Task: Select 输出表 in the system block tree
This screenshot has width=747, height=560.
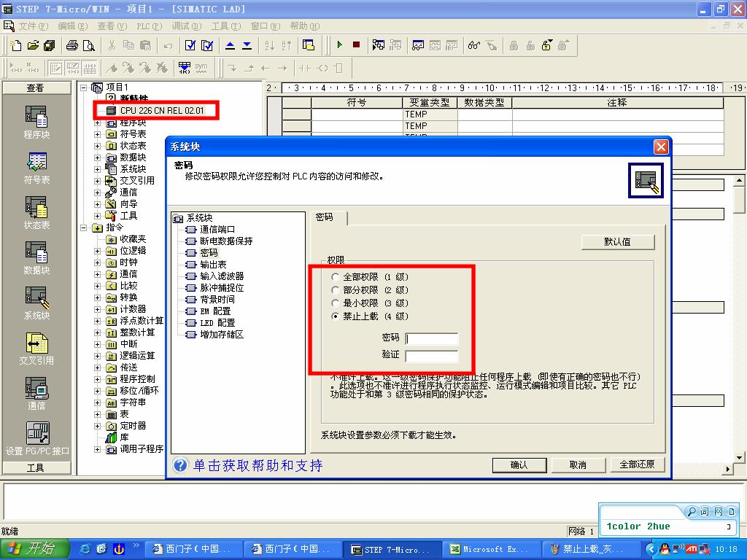Action: tap(213, 264)
